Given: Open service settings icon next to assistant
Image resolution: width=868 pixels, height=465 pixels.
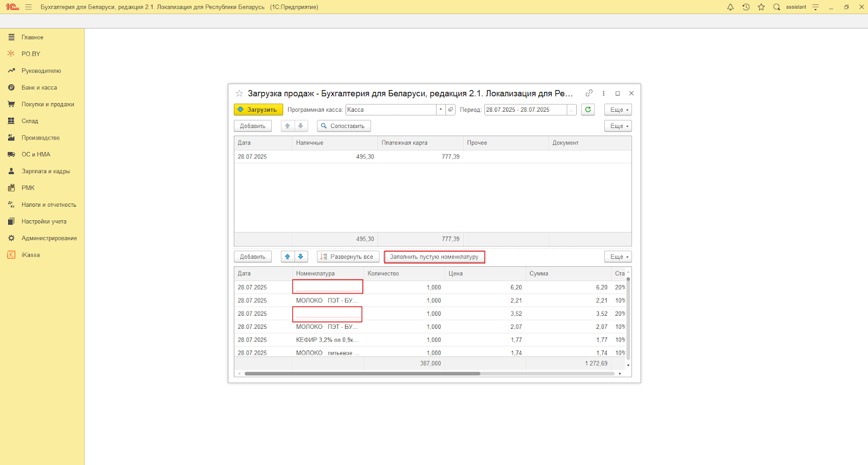Looking at the screenshot, I should [815, 7].
